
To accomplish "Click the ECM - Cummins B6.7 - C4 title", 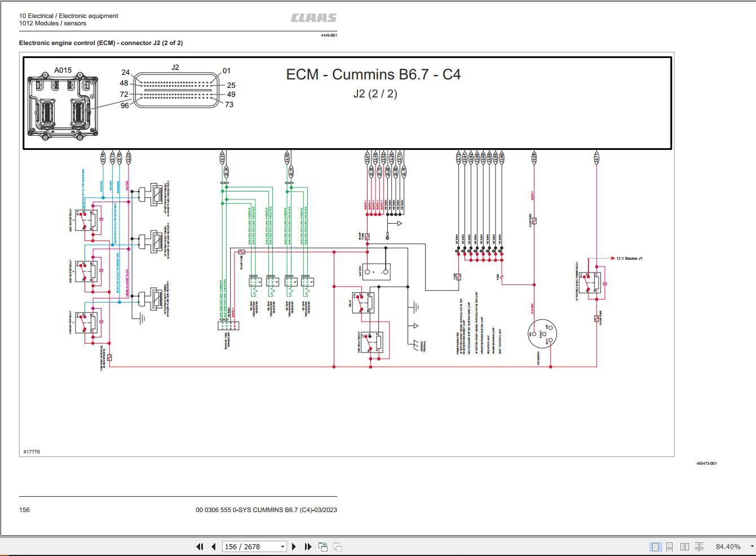I will click(x=373, y=74).
